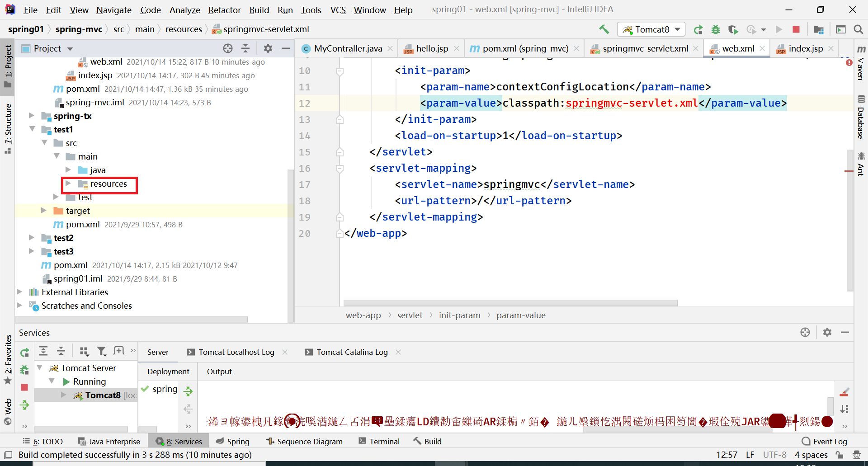Viewport: 868px width, 466px height.
Task: Collapse the Tomcat Server node in Services
Action: coord(40,368)
